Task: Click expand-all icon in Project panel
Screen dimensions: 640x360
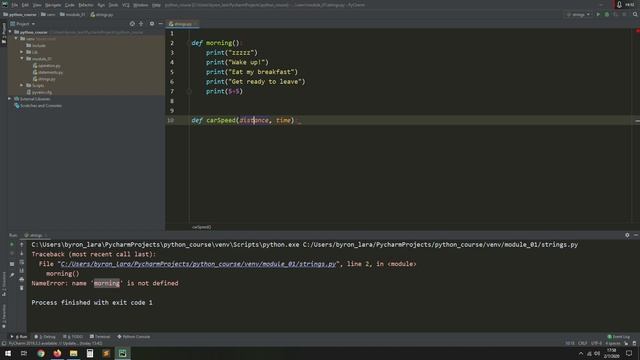Action: [141, 24]
